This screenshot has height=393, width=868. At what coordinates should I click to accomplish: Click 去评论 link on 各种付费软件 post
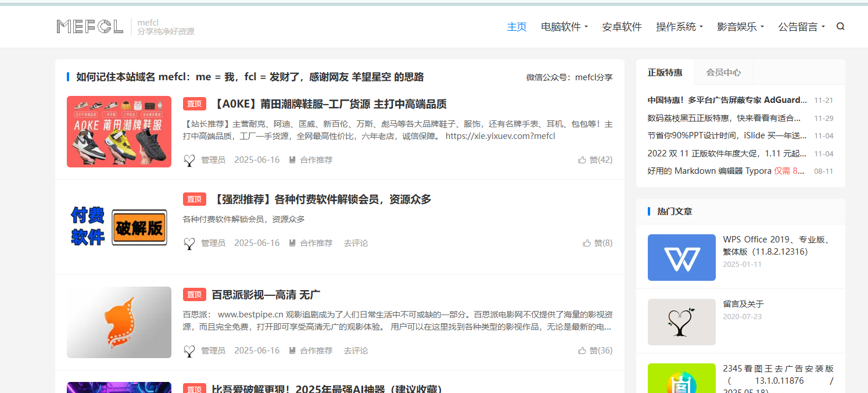(356, 243)
